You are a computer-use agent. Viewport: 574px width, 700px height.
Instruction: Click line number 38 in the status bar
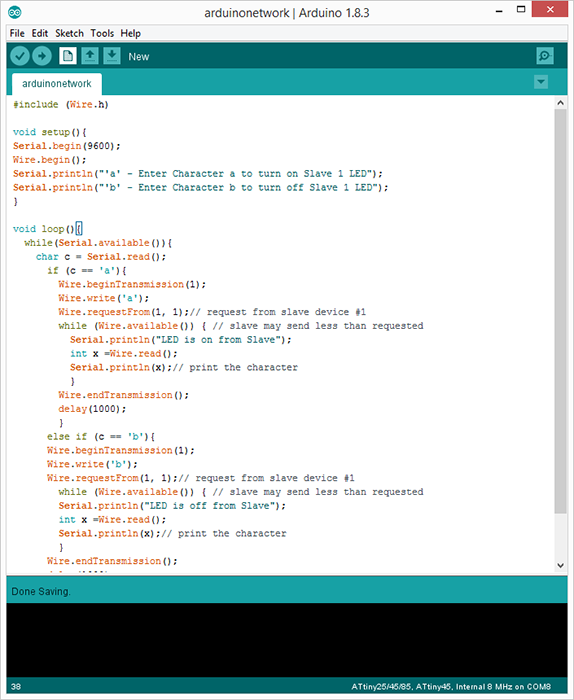16,687
